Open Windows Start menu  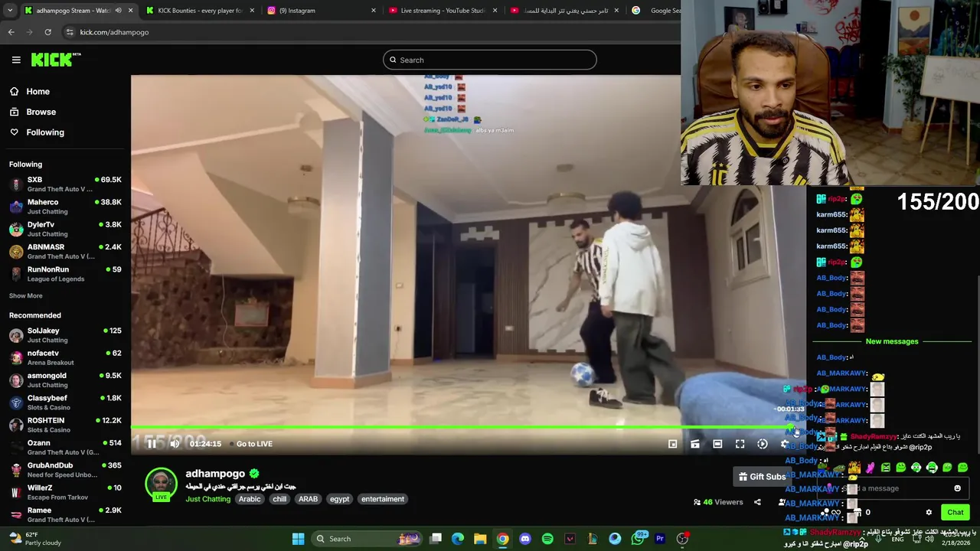(298, 539)
